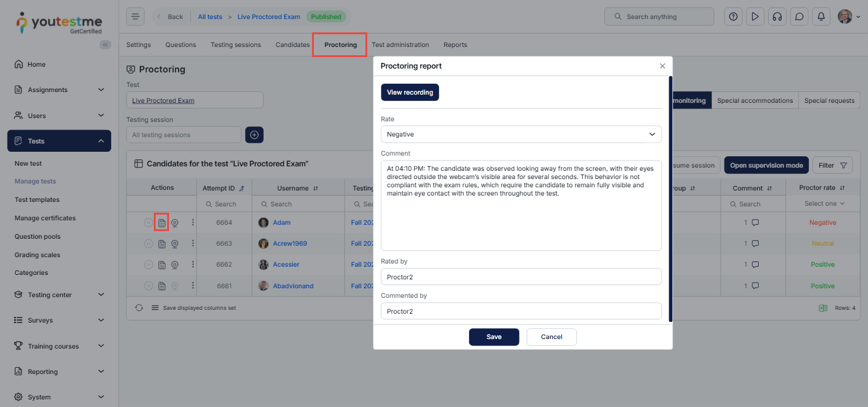Open the notifications bell
This screenshot has height=407, width=868.
pos(822,17)
